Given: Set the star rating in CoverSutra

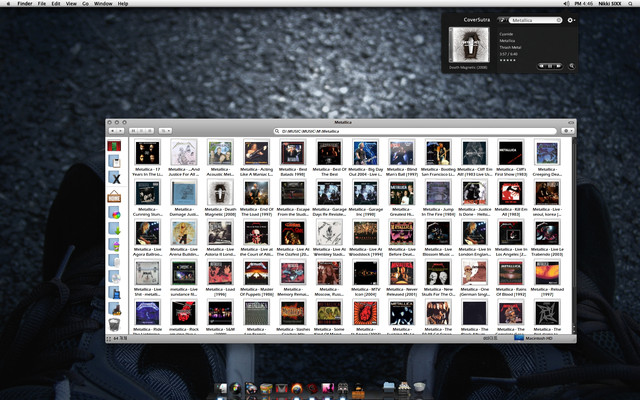Looking at the screenshot, I should point(507,60).
